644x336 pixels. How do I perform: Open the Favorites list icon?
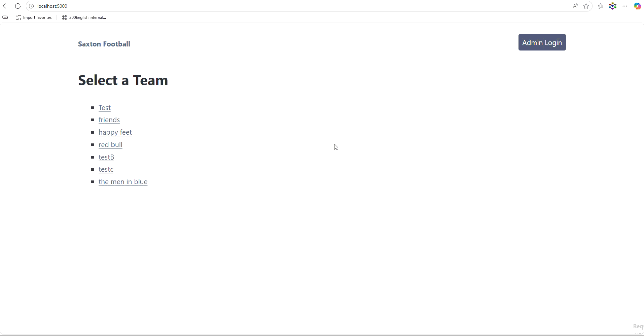click(601, 6)
